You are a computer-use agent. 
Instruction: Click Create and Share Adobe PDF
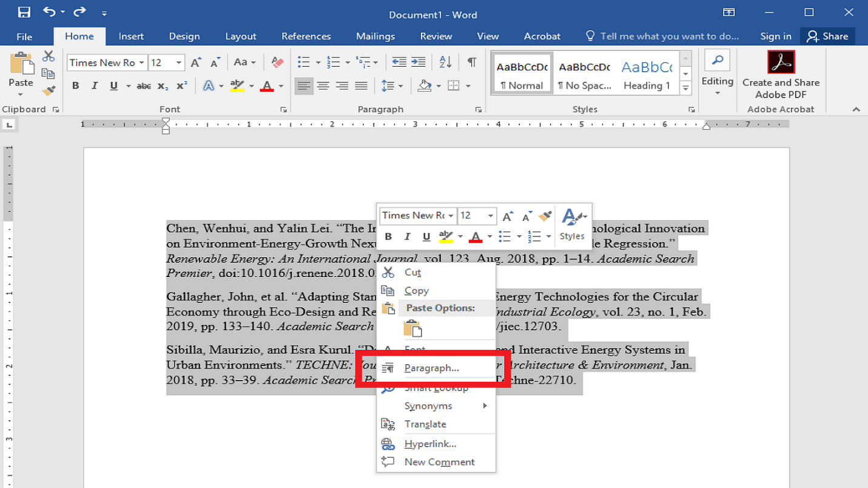coord(781,75)
